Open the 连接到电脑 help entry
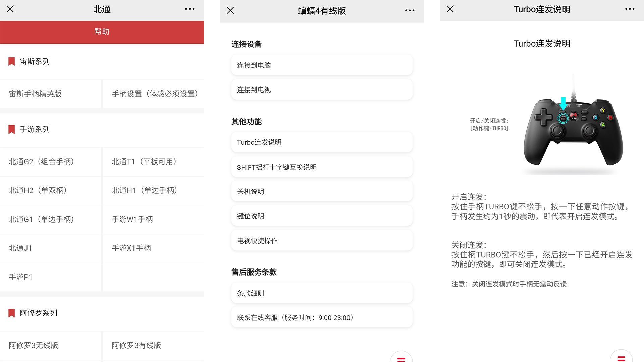 321,65
